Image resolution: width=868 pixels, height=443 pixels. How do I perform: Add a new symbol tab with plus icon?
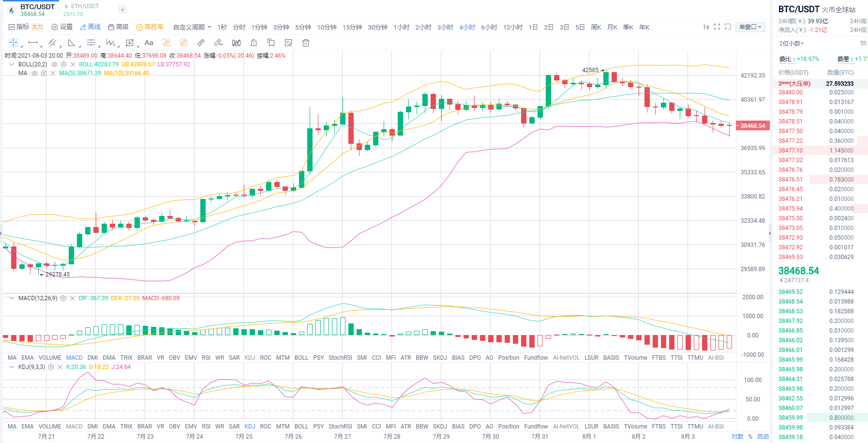pyautogui.click(x=122, y=10)
